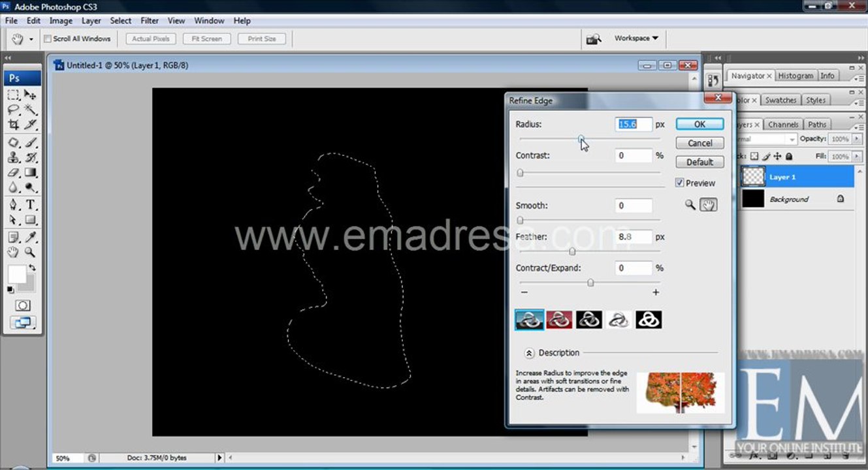
Task: Select the Pen tool
Action: point(14,205)
